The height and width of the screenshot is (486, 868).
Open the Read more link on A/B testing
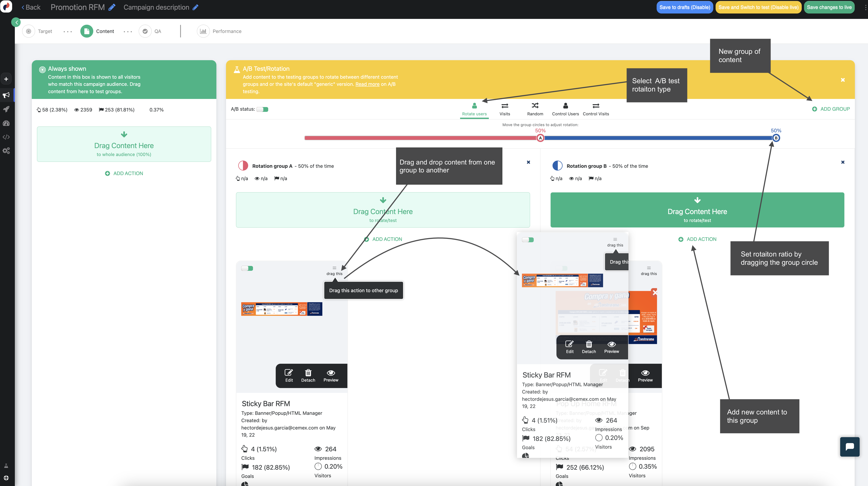click(367, 84)
